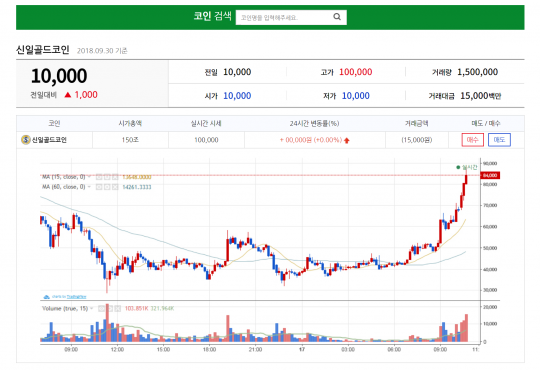540x370 pixels.
Task: Click the red up arrow in 24시간 변동률
Action: pos(347,140)
